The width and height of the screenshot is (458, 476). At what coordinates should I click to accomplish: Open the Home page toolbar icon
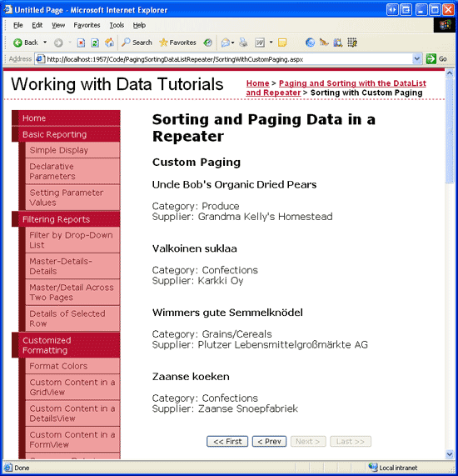point(109,43)
